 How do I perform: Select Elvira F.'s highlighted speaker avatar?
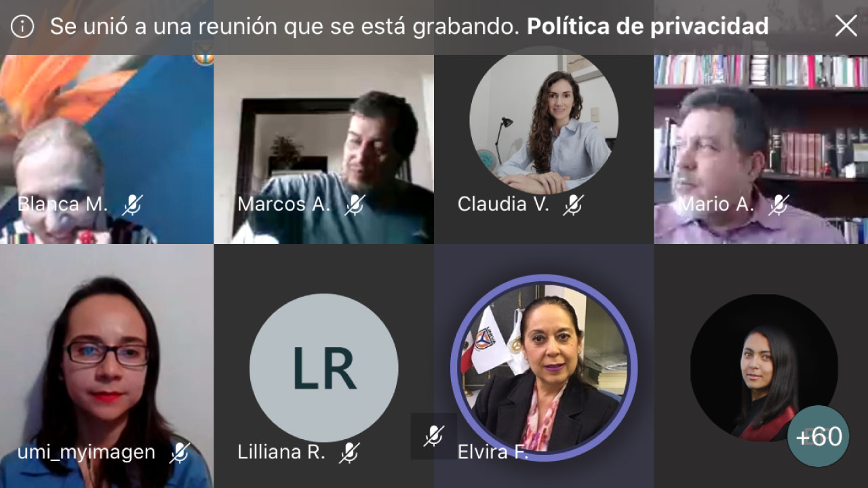click(x=544, y=368)
